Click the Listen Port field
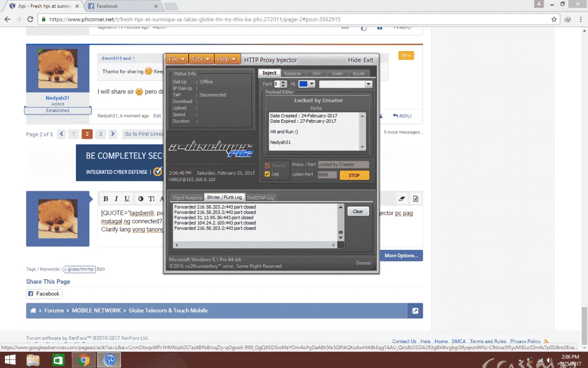Viewport: 588px width, 368px height. click(x=327, y=174)
